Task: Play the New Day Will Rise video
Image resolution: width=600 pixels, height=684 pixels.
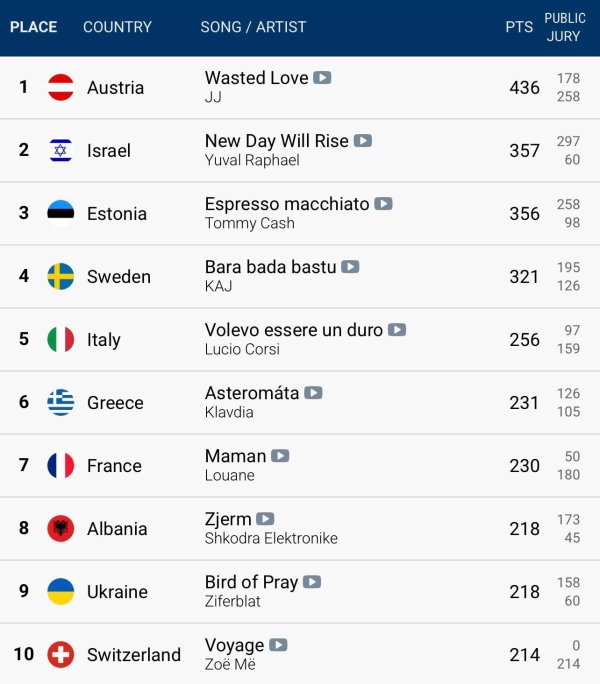Action: click(x=363, y=140)
